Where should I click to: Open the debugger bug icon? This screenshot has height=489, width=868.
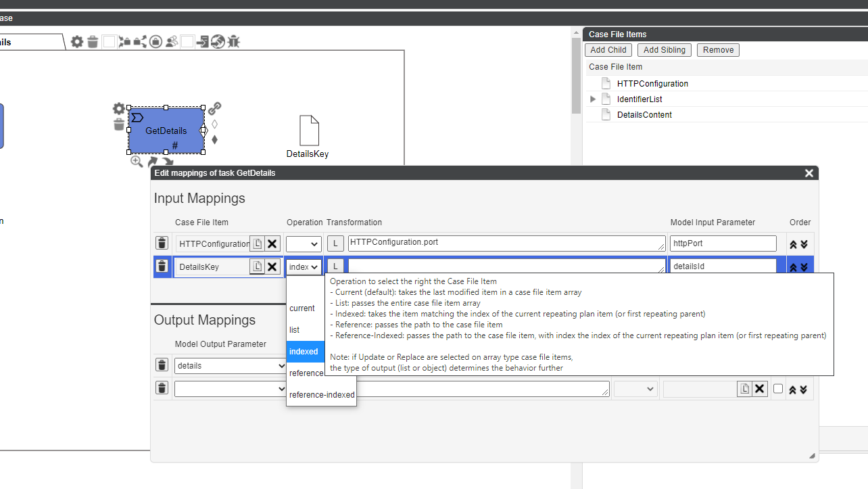tap(233, 42)
